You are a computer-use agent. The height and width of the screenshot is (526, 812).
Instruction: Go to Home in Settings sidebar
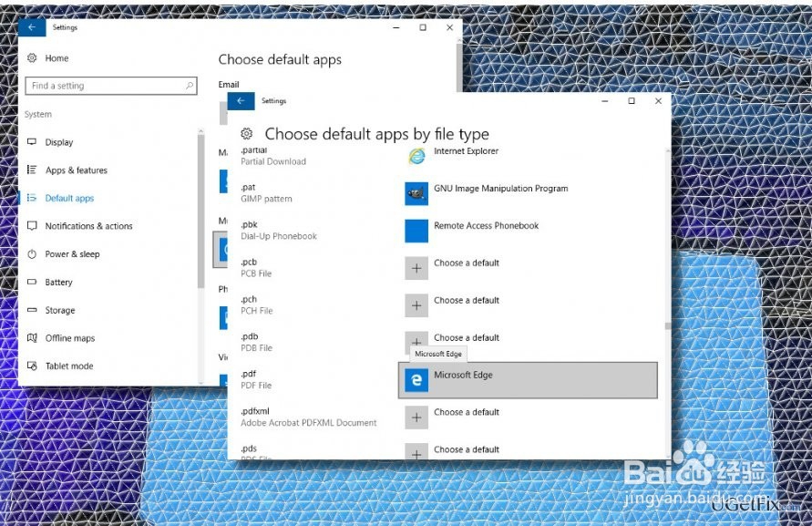click(x=51, y=58)
